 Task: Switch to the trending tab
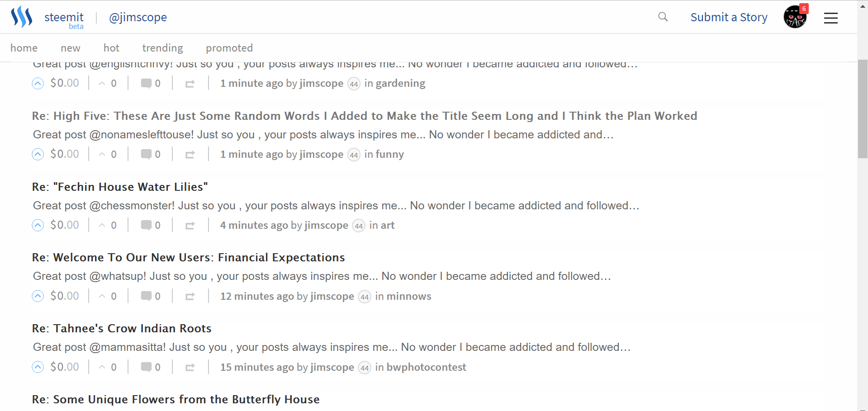click(162, 47)
